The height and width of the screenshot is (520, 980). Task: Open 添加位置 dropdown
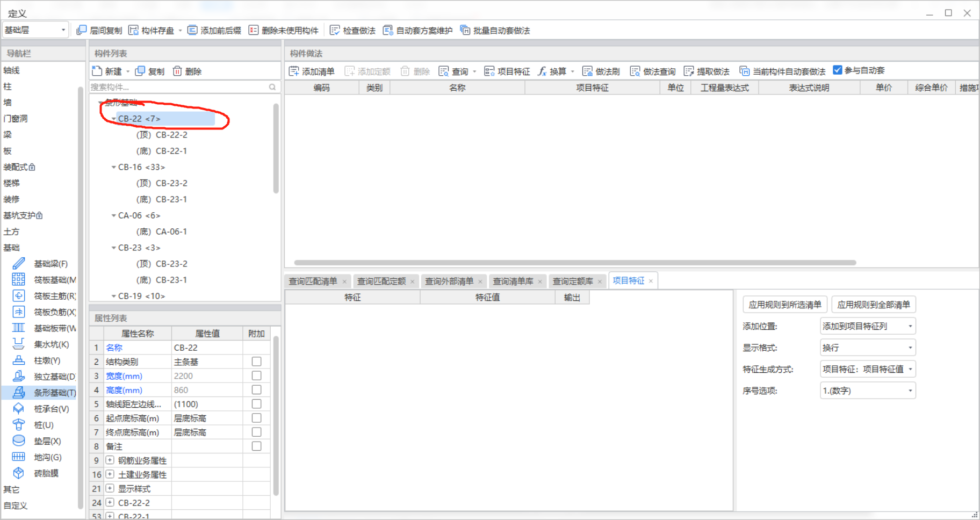(868, 326)
